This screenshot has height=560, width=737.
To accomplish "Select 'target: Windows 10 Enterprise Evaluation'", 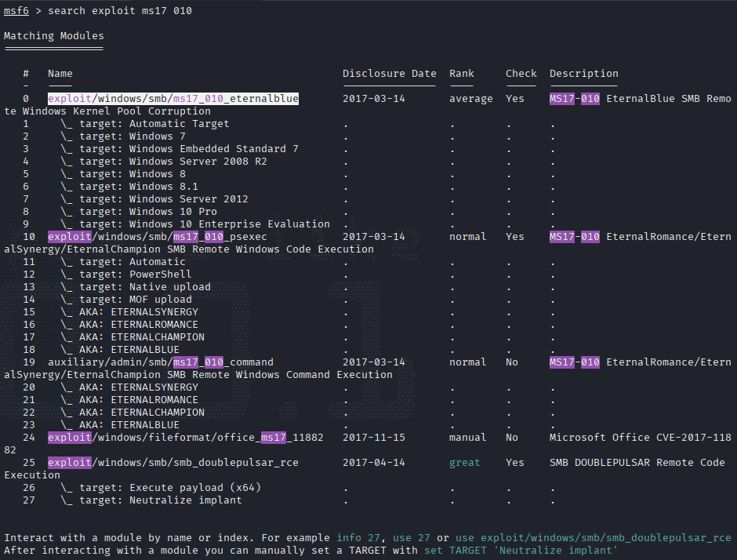I will [x=205, y=224].
